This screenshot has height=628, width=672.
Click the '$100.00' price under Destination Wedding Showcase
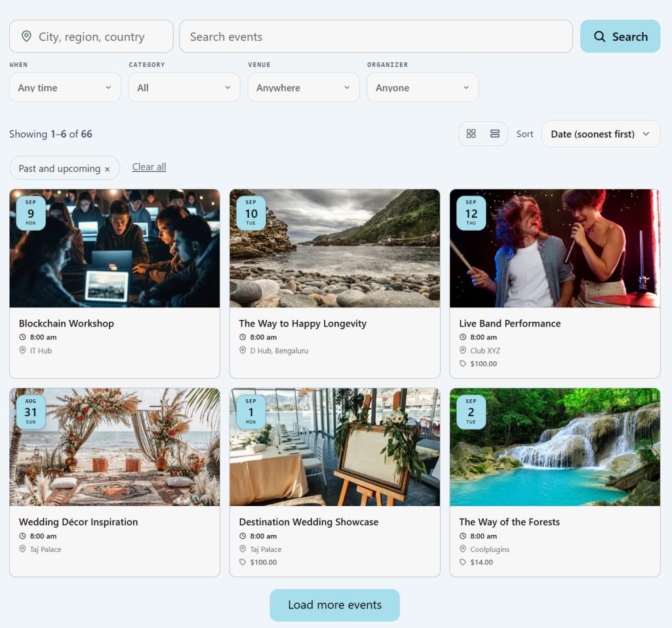264,562
